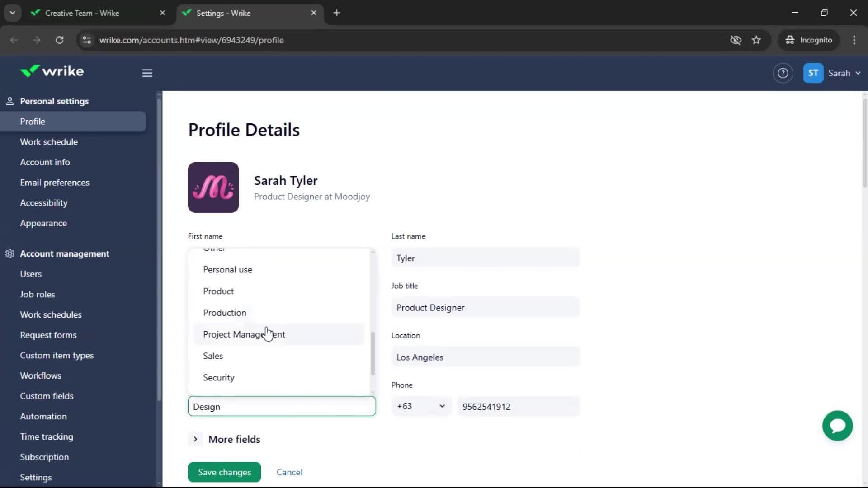
Task: Click the site information icon in address bar
Action: point(87,40)
